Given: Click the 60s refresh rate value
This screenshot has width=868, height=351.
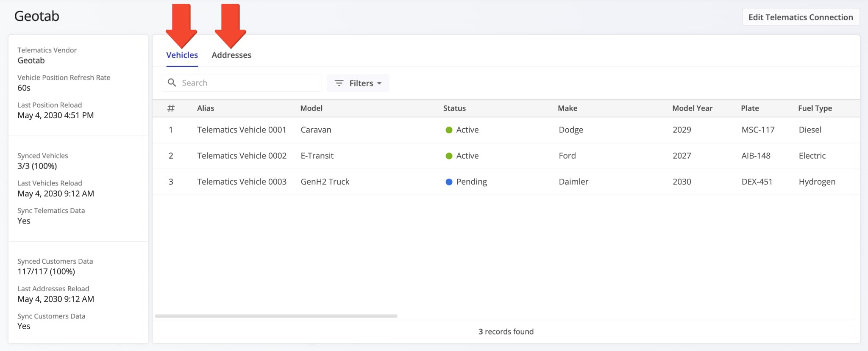Looking at the screenshot, I should (x=24, y=88).
